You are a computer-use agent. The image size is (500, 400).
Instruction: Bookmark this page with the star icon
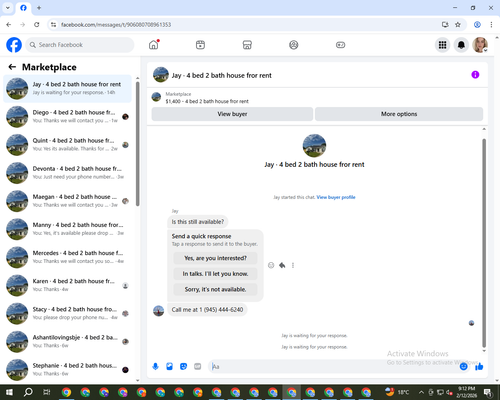[x=458, y=24]
